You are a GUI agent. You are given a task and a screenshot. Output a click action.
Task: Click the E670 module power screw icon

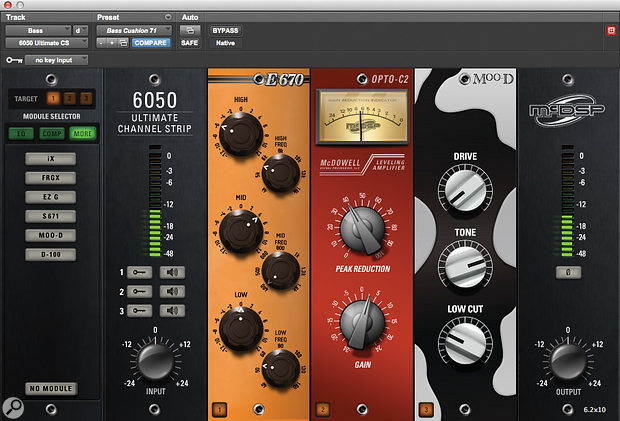tap(259, 79)
